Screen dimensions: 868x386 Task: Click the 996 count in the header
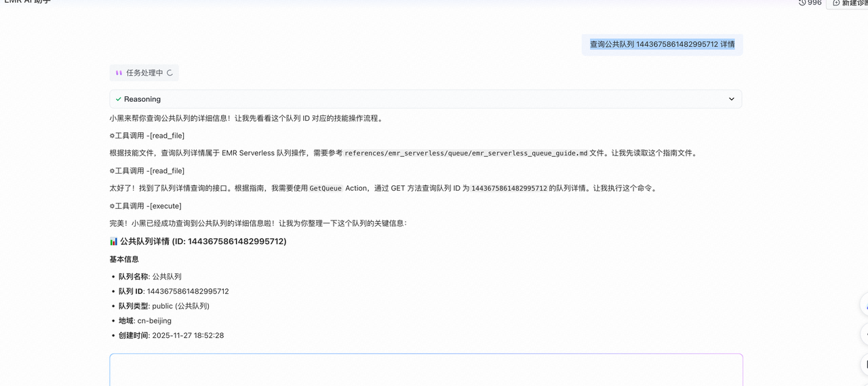tap(814, 3)
